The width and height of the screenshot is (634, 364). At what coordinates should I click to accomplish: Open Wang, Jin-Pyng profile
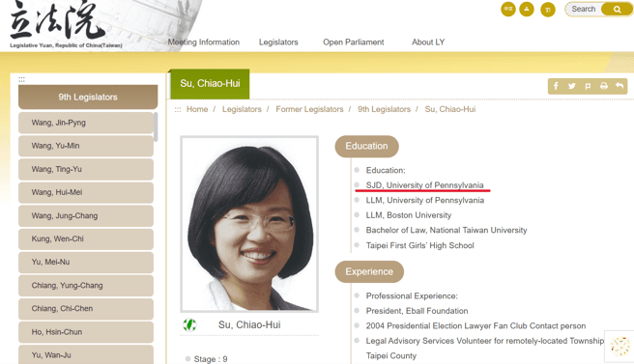click(x=86, y=123)
